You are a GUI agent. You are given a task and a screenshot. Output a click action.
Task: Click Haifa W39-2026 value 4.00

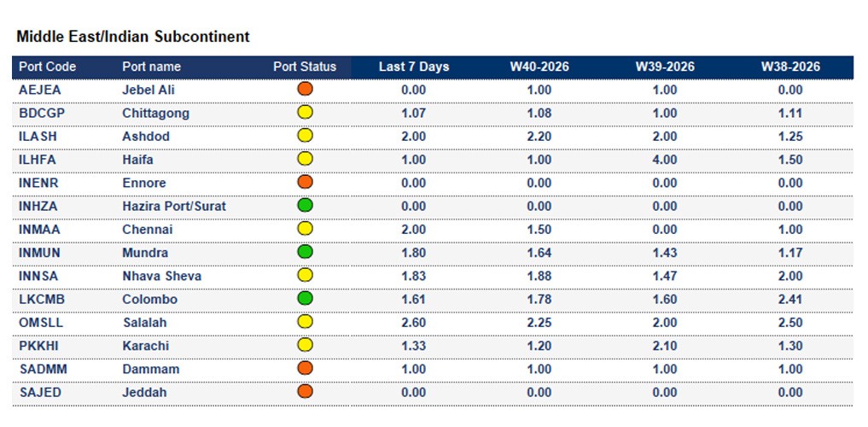coord(665,160)
